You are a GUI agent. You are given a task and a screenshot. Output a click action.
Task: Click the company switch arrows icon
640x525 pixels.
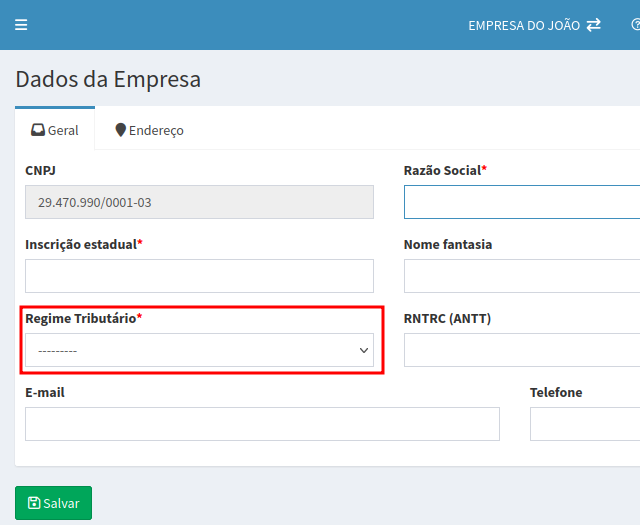click(594, 25)
